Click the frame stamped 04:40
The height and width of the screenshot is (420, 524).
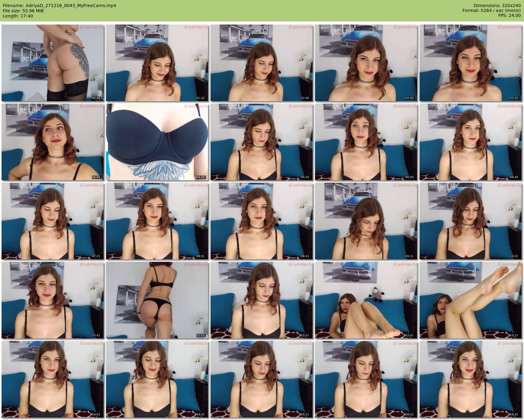click(157, 142)
